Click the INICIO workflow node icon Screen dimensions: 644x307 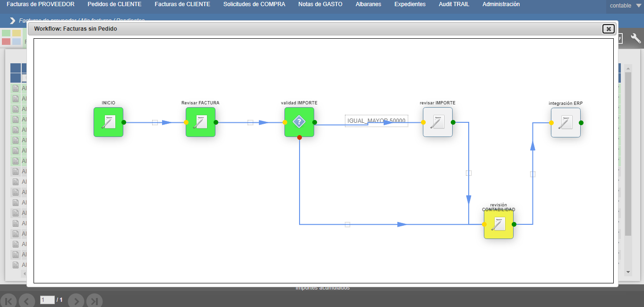pos(108,122)
